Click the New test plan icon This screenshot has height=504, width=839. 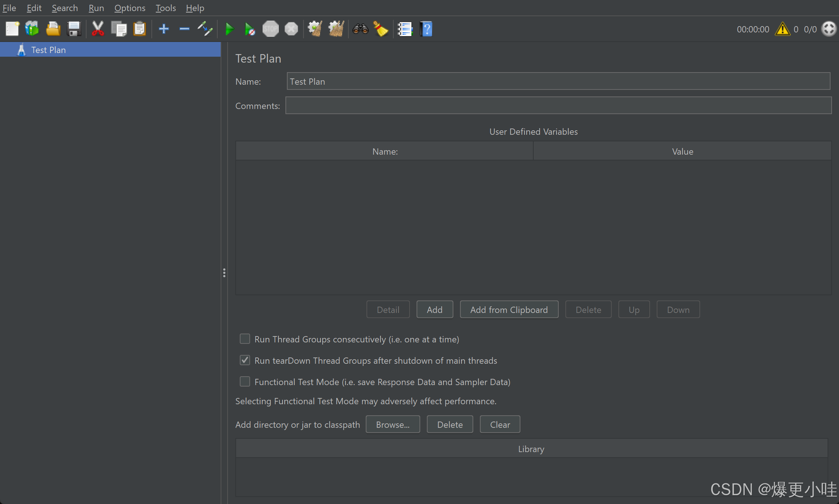pyautogui.click(x=12, y=29)
